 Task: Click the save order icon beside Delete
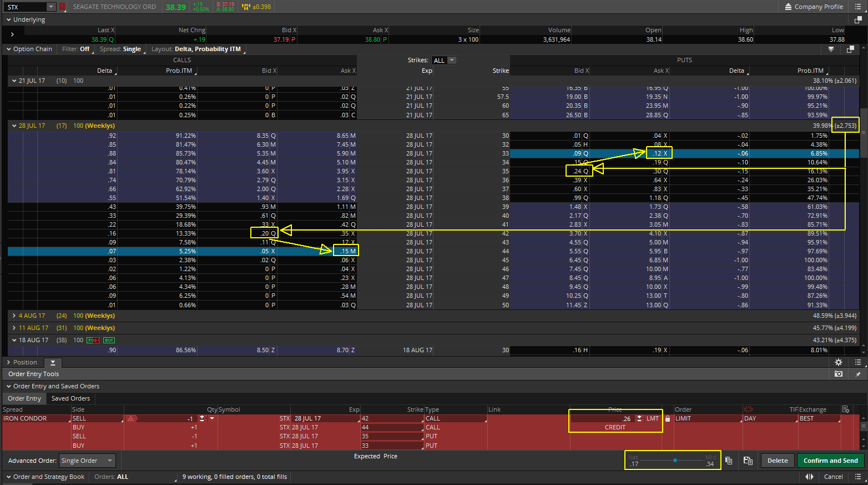(x=748, y=461)
